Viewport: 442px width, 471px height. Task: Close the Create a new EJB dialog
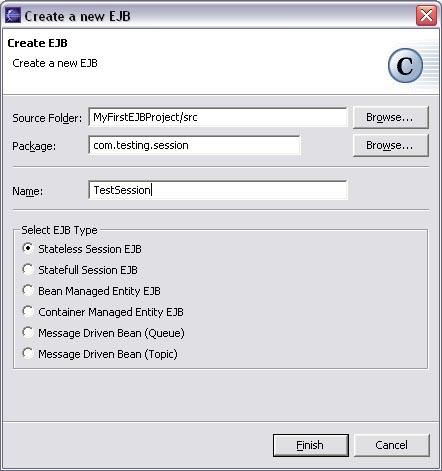pyautogui.click(x=426, y=15)
